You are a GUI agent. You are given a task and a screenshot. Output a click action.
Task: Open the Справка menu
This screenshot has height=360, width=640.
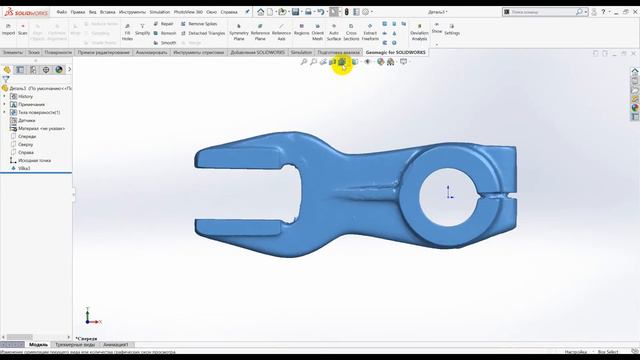click(x=229, y=12)
